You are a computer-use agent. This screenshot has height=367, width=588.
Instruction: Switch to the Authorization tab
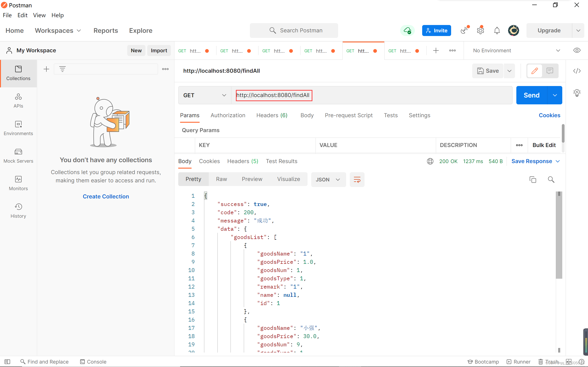click(x=228, y=115)
